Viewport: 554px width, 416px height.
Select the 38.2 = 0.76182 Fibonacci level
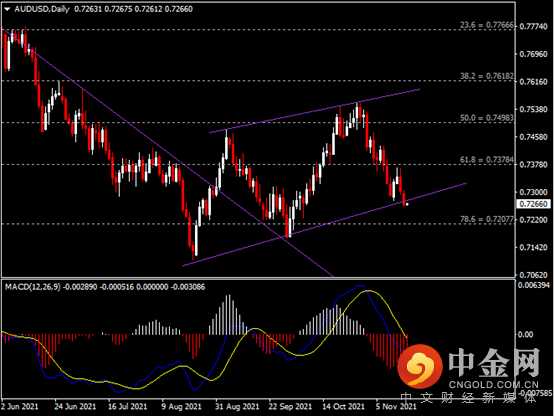tap(487, 76)
